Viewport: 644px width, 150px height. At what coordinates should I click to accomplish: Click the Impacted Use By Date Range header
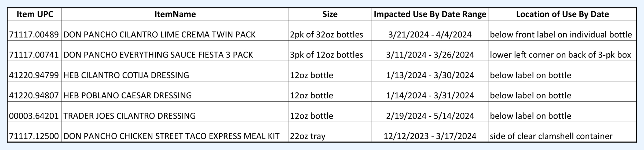point(430,14)
